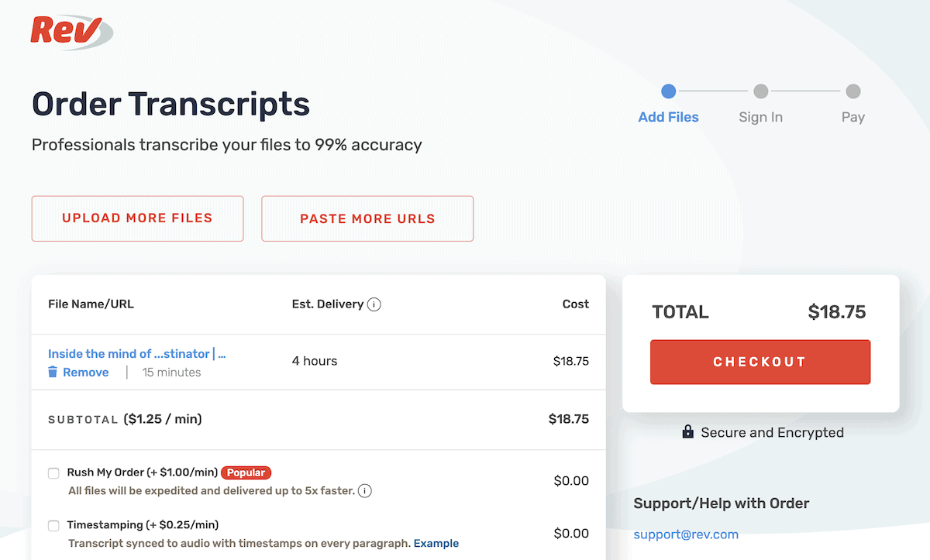Jump to the Pay step label
Screen dimensions: 930x560
pos(852,118)
